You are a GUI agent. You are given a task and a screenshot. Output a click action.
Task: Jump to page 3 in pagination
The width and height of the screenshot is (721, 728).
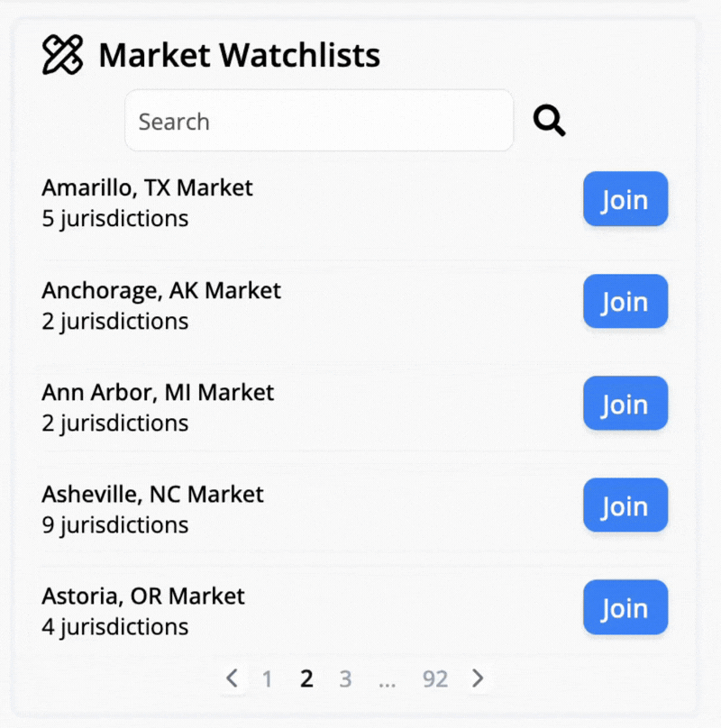[345, 678]
